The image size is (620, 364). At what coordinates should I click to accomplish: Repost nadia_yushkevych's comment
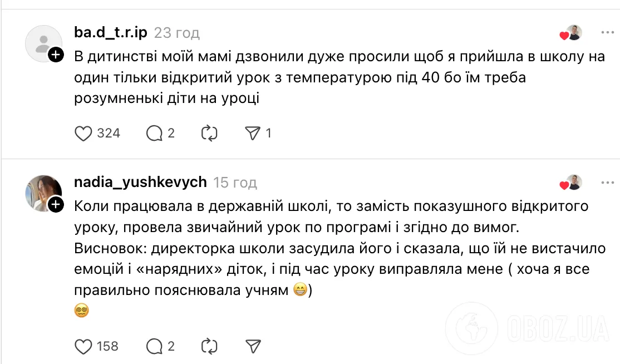pyautogui.click(x=209, y=346)
